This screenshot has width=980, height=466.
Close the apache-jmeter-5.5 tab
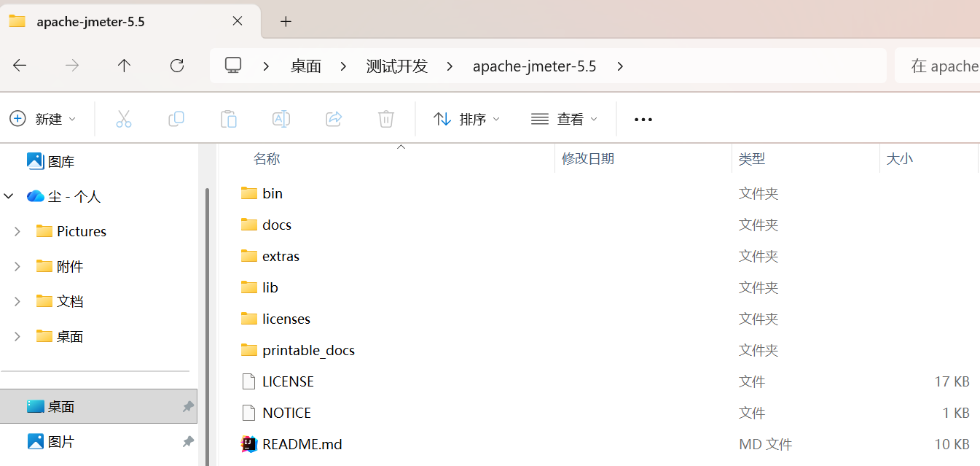tap(238, 21)
